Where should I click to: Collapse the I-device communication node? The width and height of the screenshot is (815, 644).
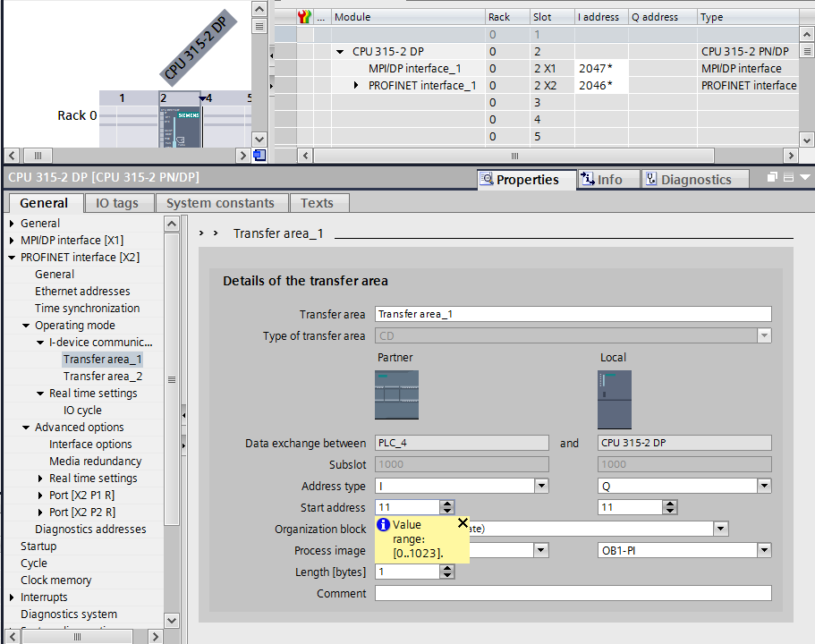(x=40, y=343)
